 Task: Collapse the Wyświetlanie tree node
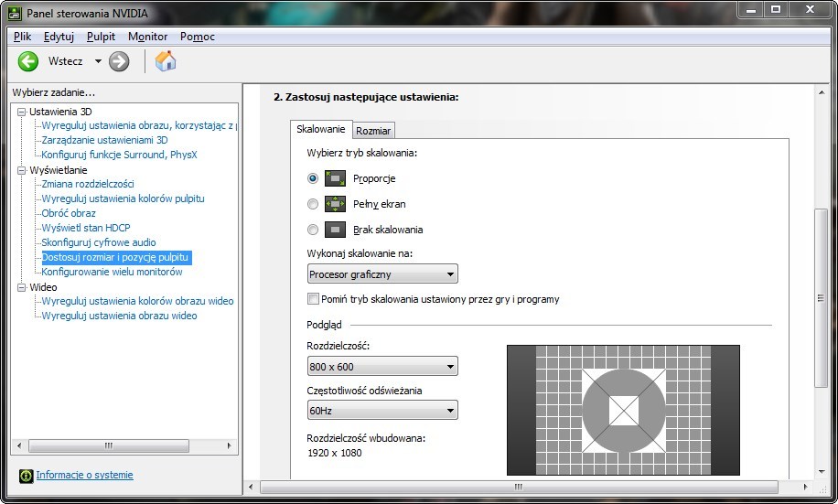21,170
